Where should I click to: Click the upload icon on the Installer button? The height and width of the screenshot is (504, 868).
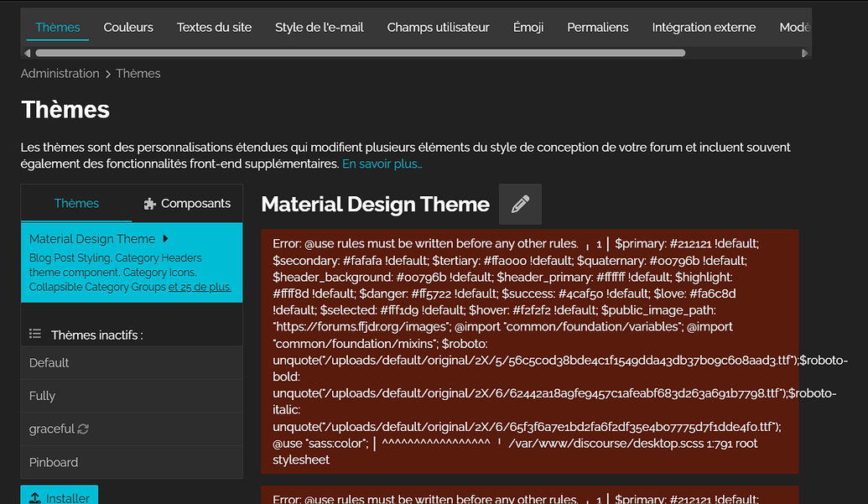35,498
